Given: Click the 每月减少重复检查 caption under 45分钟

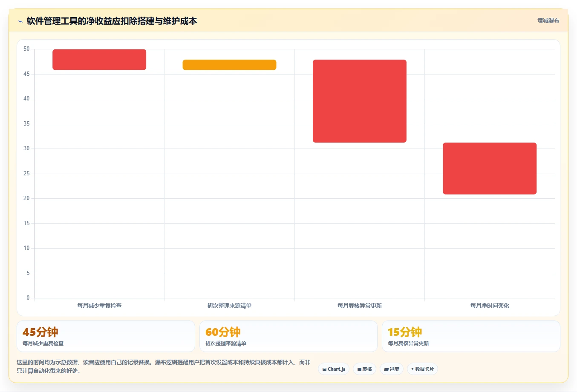Looking at the screenshot, I should (43, 343).
